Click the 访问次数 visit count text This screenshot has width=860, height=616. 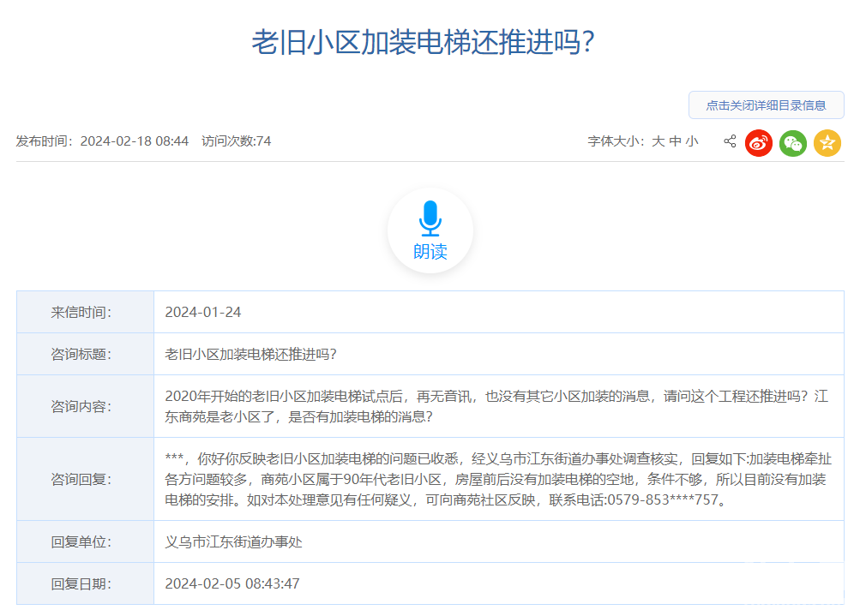click(237, 141)
